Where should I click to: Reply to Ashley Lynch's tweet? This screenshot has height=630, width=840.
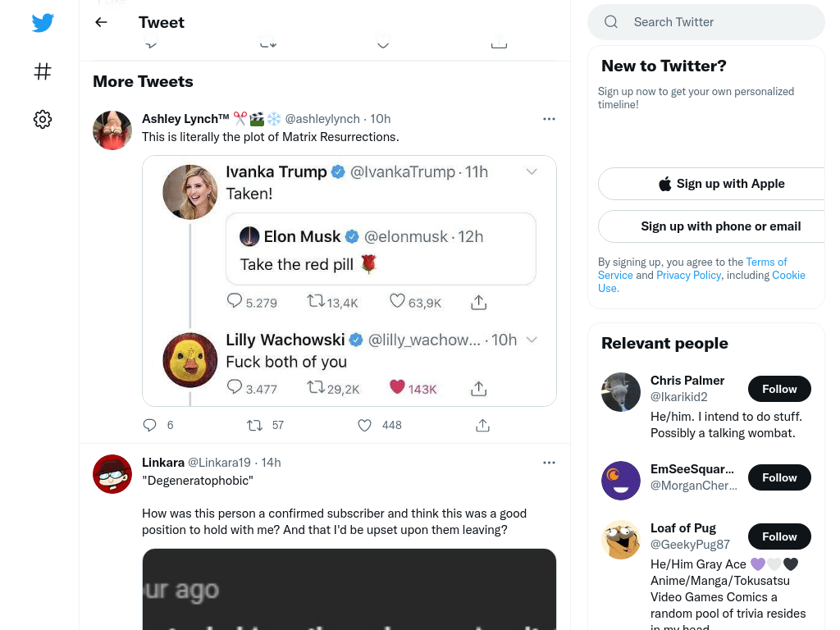[149, 426]
